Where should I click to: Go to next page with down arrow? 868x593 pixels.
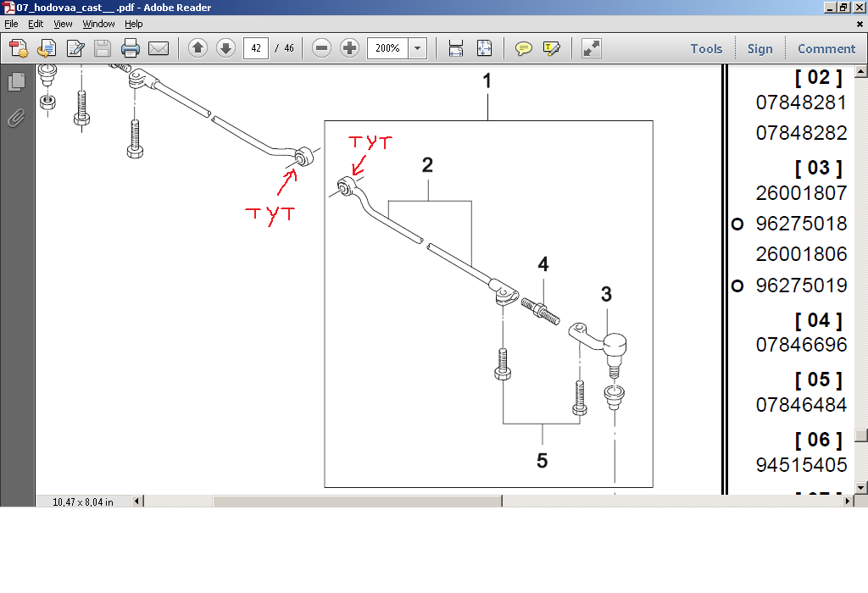point(225,48)
